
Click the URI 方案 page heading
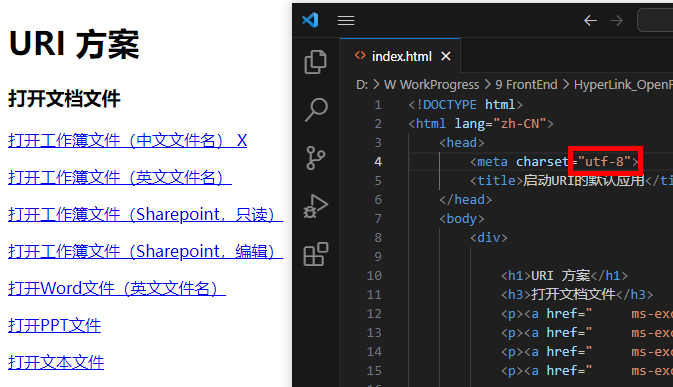[x=74, y=44]
